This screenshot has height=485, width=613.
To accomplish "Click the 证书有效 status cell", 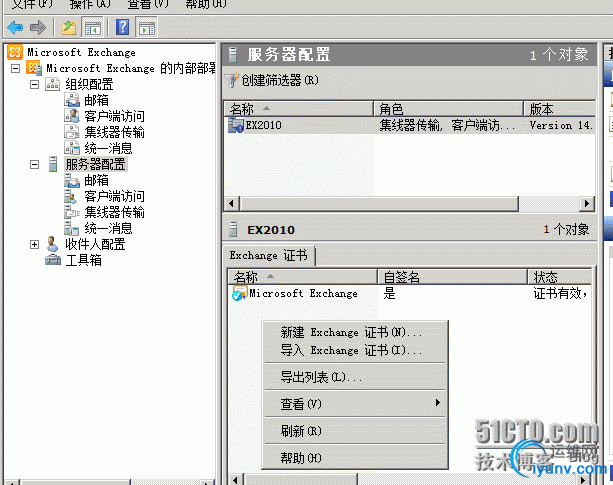I will tap(561, 293).
